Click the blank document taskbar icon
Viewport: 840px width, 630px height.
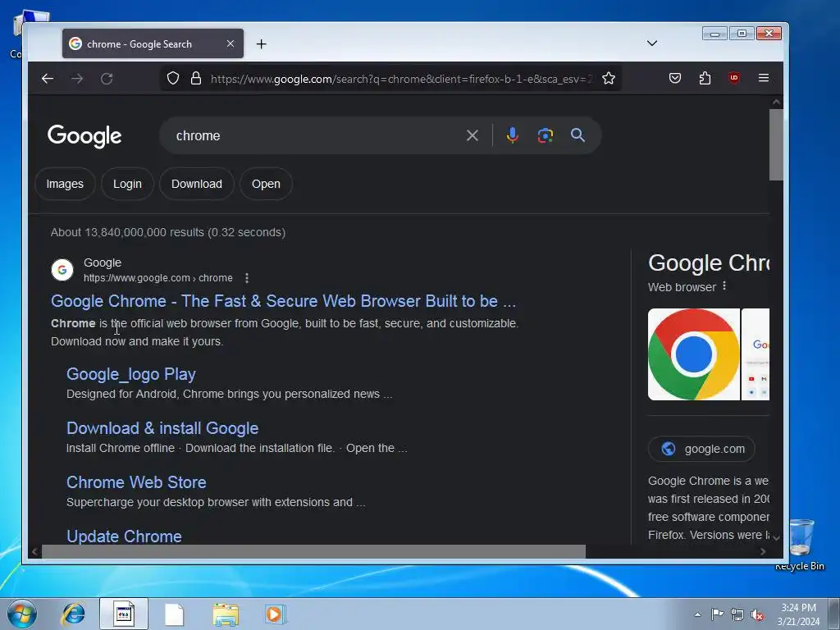pos(174,614)
